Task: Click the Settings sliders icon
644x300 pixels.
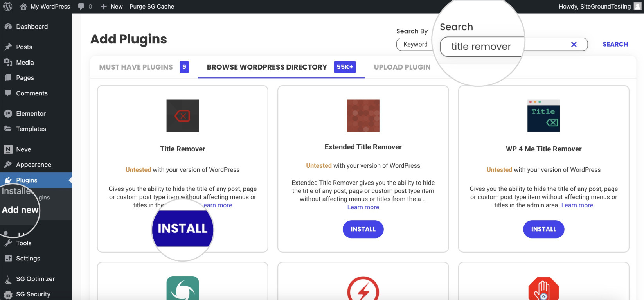Action: pyautogui.click(x=8, y=258)
